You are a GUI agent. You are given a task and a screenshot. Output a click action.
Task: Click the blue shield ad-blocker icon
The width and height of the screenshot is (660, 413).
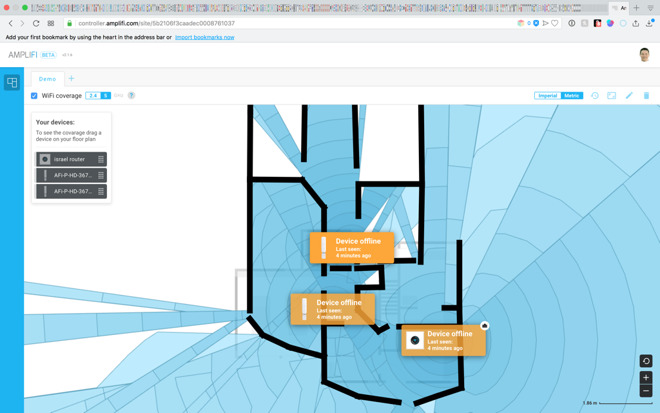tap(536, 24)
